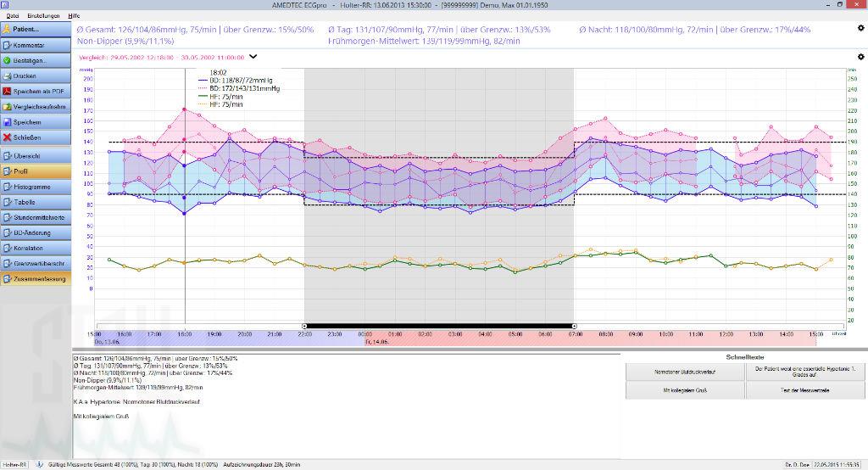Print the report using Drucken
Image resolution: width=868 pixels, height=470 pixels.
click(36, 76)
